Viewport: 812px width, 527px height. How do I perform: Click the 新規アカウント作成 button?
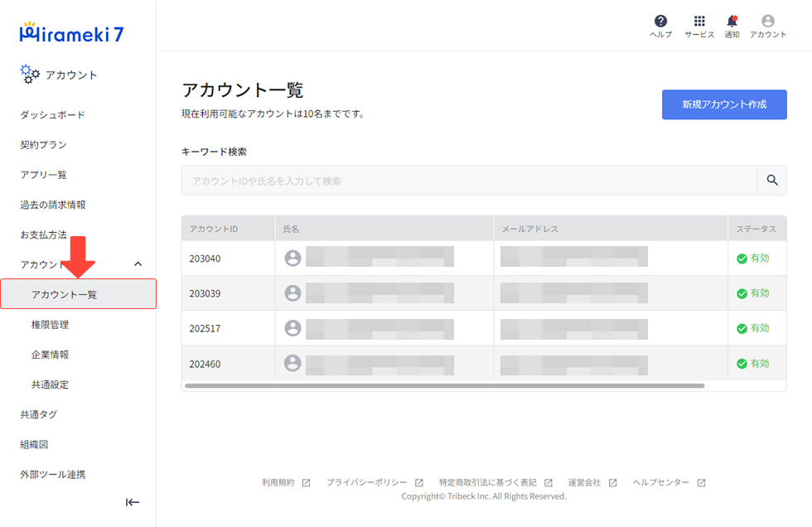tap(724, 104)
